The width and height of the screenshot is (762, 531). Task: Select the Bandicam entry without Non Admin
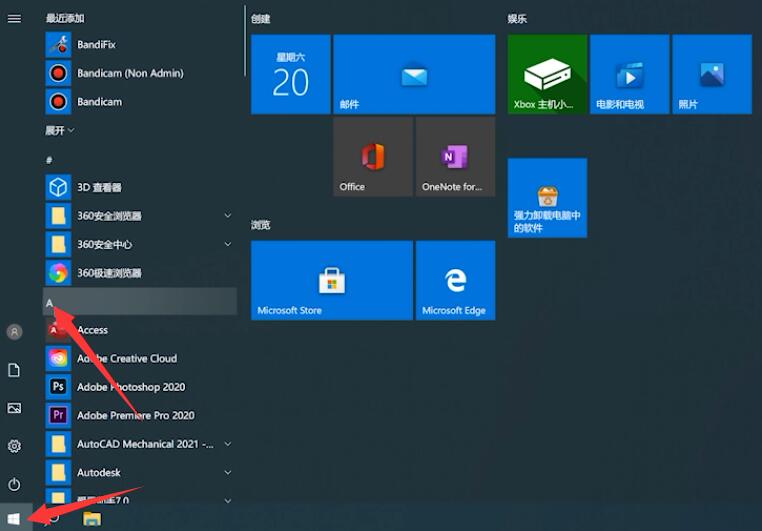tap(140, 102)
